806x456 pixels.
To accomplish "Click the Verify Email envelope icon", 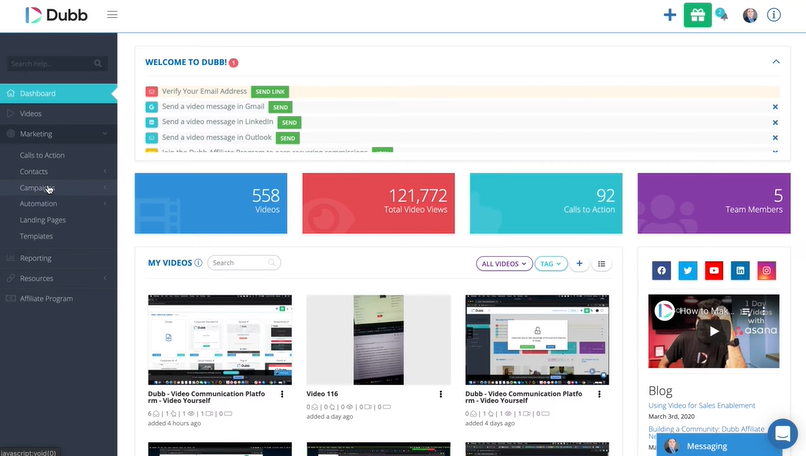I will tap(151, 92).
